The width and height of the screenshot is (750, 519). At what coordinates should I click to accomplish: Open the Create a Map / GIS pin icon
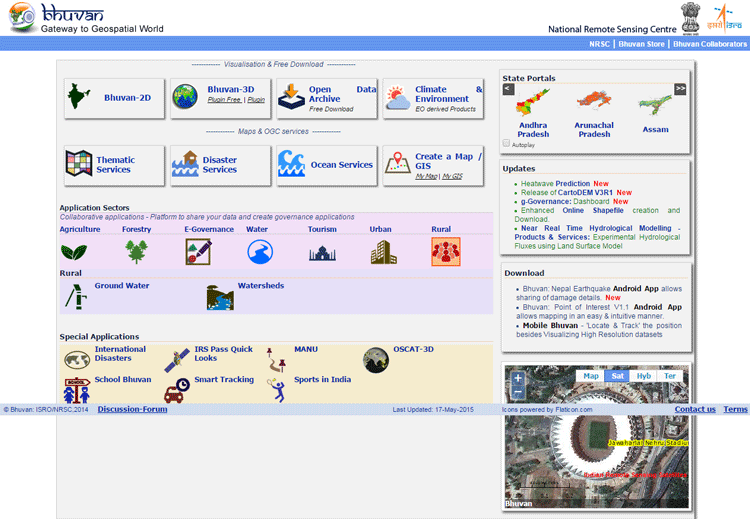(x=398, y=163)
